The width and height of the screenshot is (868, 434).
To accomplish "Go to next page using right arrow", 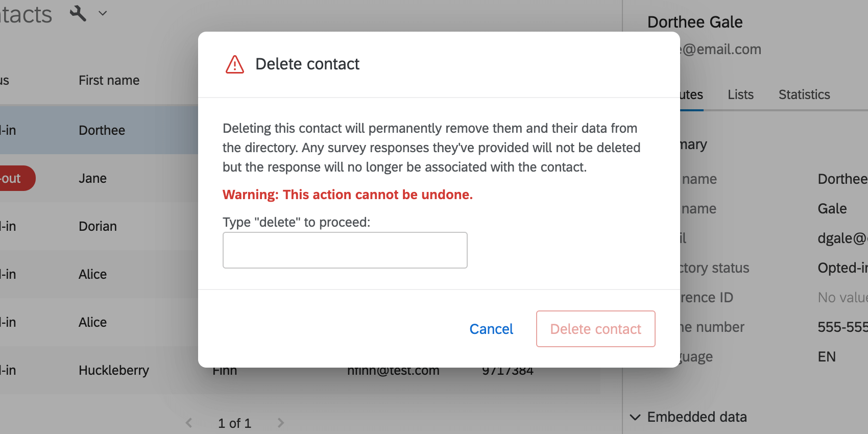I will [x=280, y=423].
